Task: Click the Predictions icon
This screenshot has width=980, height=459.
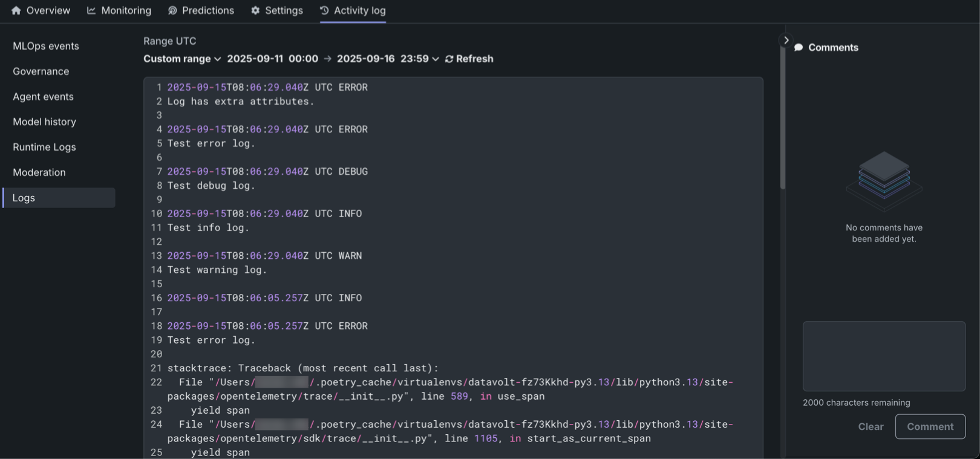Action: click(172, 10)
